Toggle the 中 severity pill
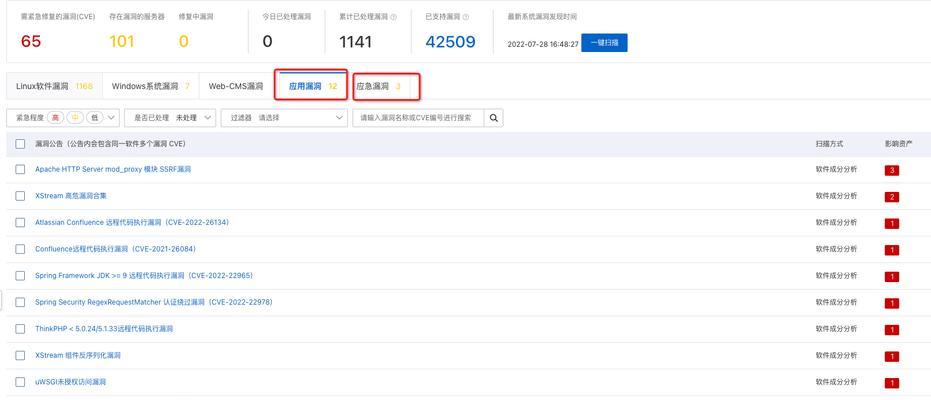 click(x=75, y=118)
